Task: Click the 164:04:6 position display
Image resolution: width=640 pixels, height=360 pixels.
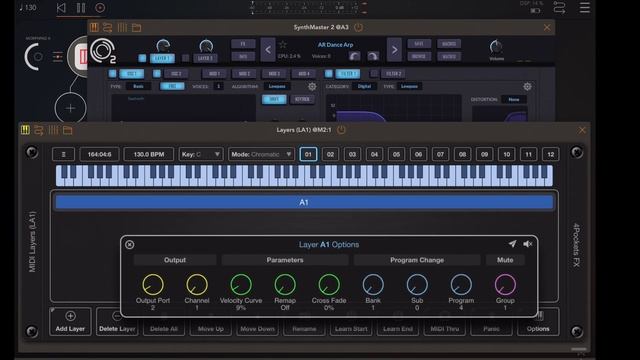Action: 100,154
